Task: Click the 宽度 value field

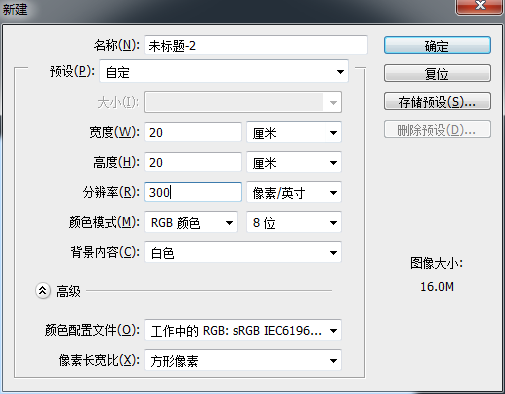Action: [193, 132]
